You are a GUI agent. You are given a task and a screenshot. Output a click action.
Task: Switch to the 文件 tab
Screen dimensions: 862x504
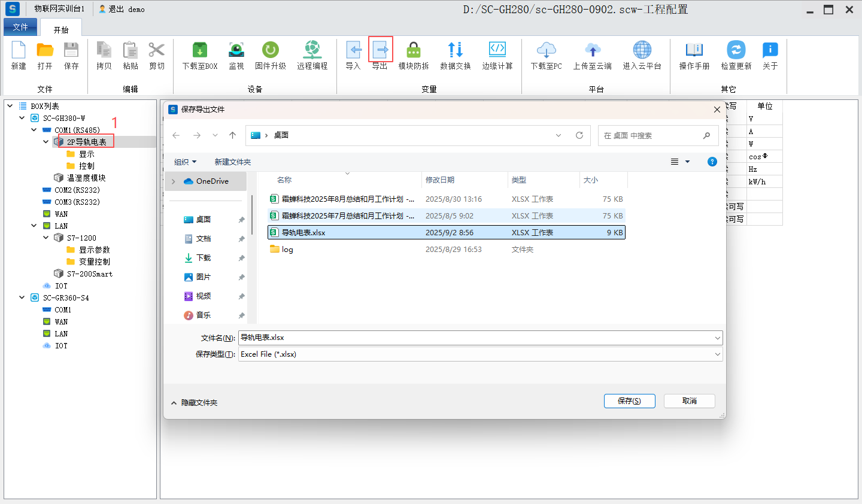click(20, 27)
